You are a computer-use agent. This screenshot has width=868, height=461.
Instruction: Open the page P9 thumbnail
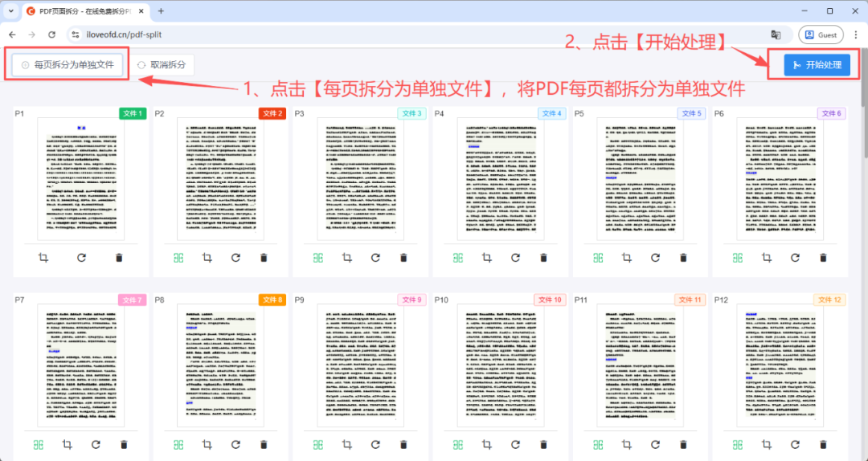(361, 365)
